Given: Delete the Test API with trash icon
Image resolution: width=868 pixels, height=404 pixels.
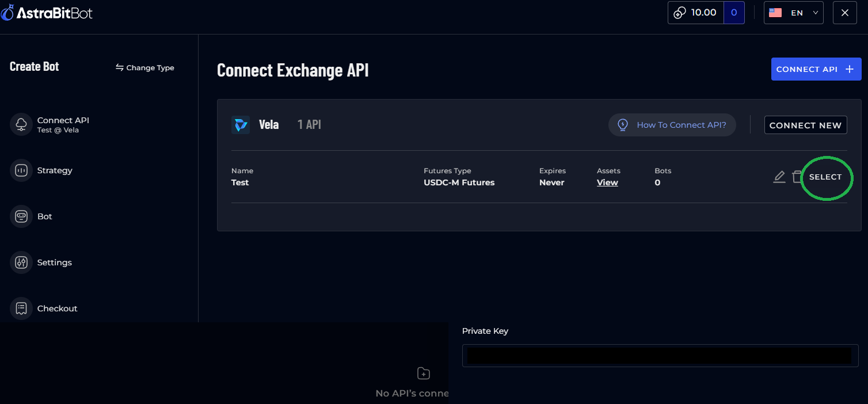Looking at the screenshot, I should (x=797, y=177).
